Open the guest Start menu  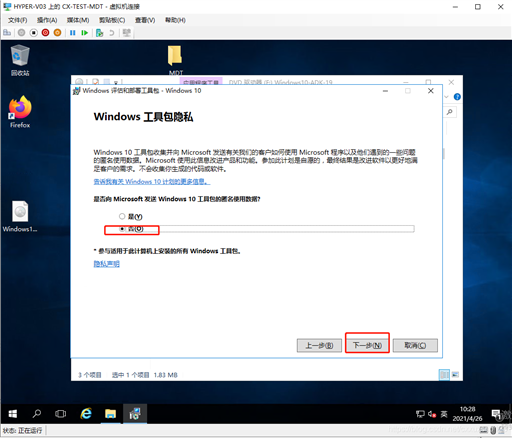(x=13, y=414)
